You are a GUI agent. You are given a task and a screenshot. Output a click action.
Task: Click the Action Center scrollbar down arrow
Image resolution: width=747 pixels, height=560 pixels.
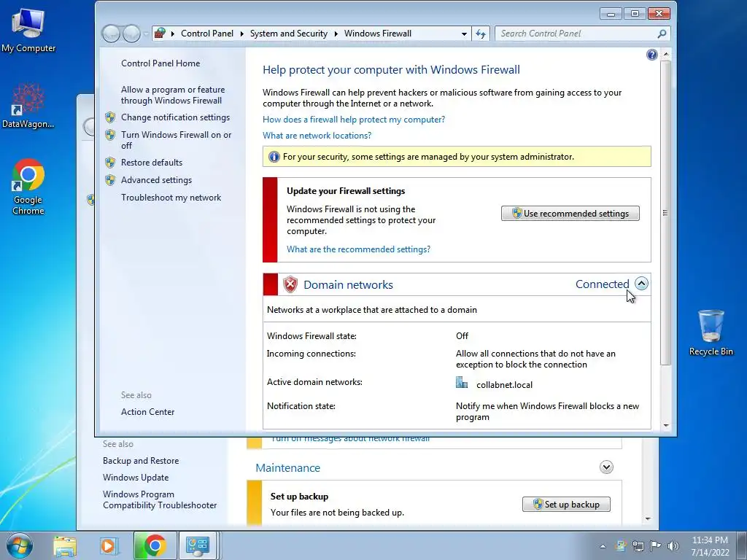click(648, 518)
